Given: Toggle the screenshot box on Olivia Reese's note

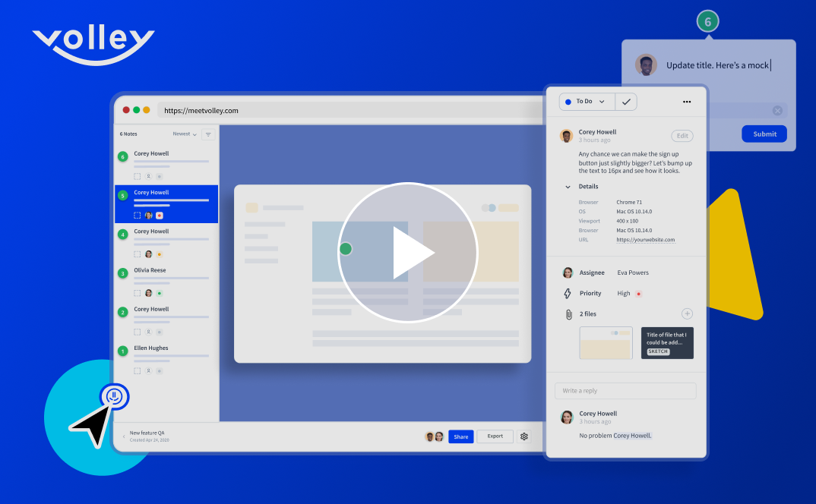Looking at the screenshot, I should pos(138,293).
